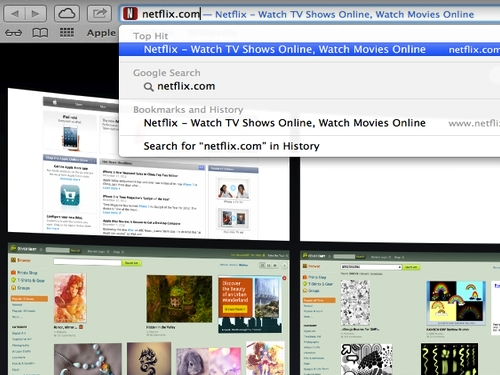This screenshot has width=500, height=375.
Task: Open Netflix entry under Bookmarks and History
Action: (x=309, y=123)
